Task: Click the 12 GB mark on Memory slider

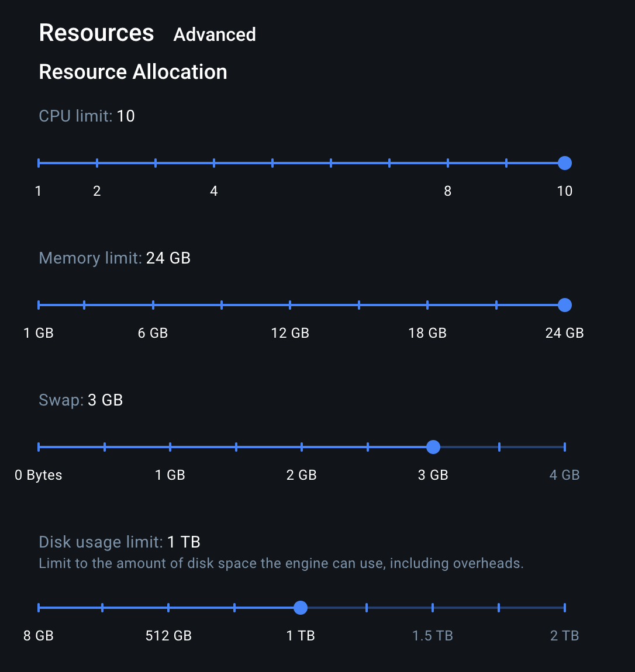Action: tap(290, 304)
